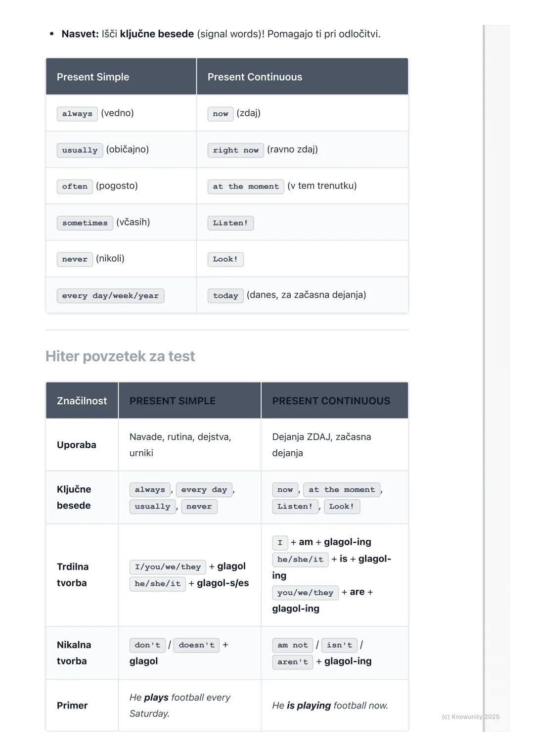The width and height of the screenshot is (534, 756).
Task: Click the 'sometimes' keyword chip
Action: 85,223
